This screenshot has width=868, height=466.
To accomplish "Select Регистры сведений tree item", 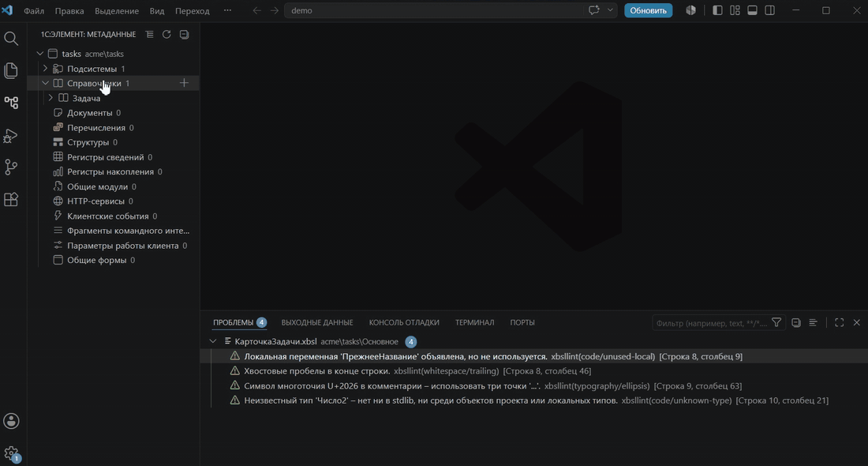I will click(x=114, y=157).
